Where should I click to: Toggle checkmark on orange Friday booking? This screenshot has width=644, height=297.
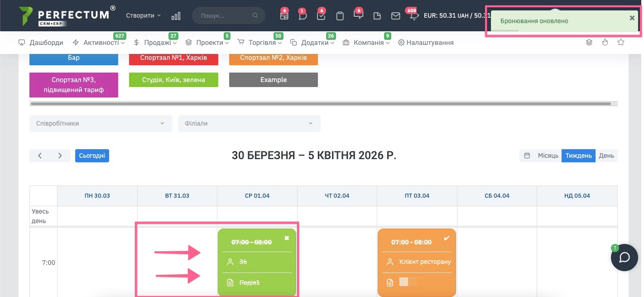coord(447,238)
